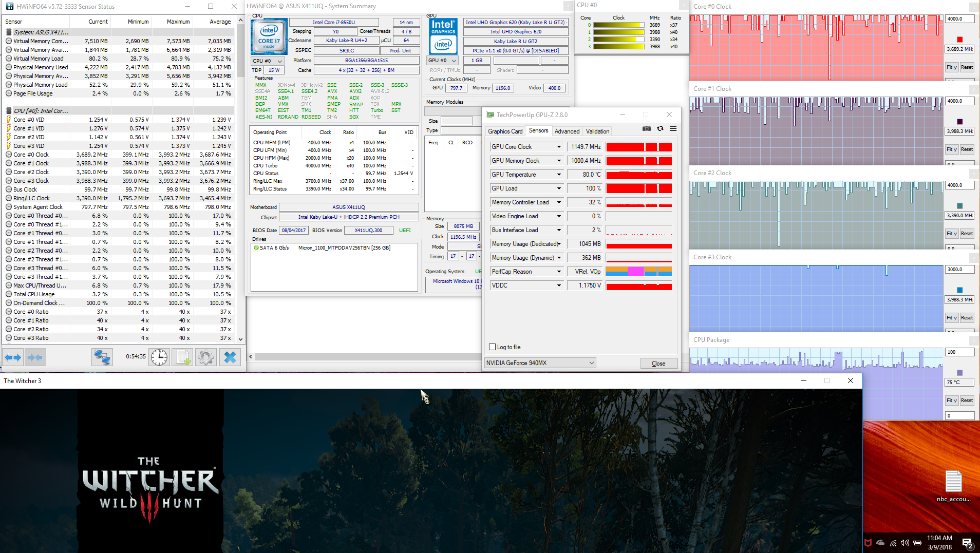The width and height of the screenshot is (980, 553).
Task: Click the sensor icon of the Bus Clock row
Action: point(9,189)
